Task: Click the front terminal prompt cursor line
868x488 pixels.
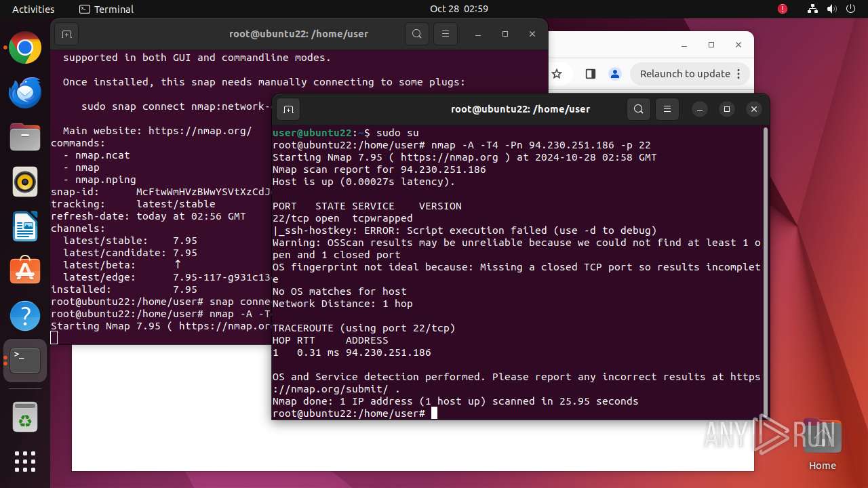Action: [355, 413]
